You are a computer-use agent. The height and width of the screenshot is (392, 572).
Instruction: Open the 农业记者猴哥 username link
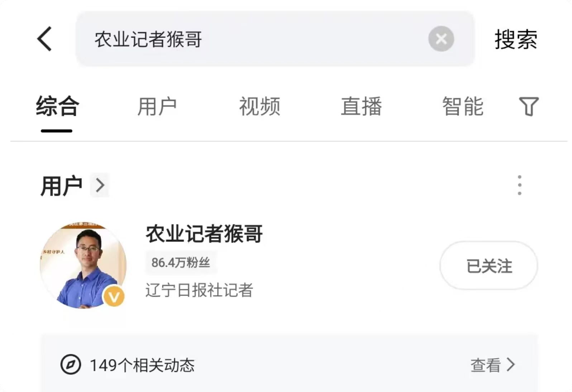[x=204, y=234]
